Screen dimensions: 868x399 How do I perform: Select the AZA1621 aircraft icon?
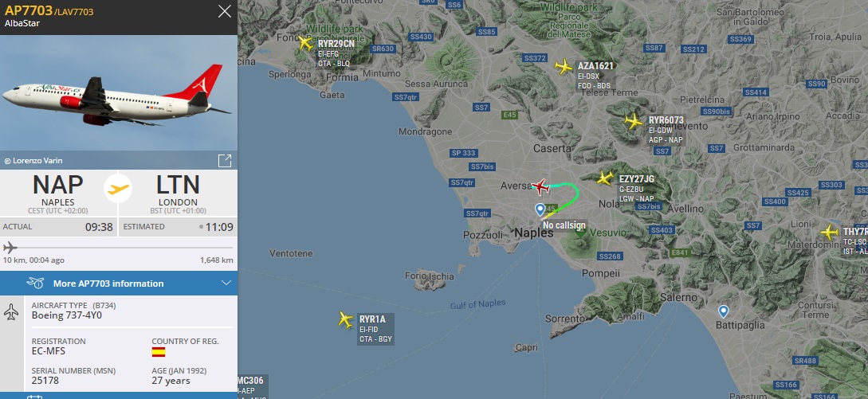(564, 66)
